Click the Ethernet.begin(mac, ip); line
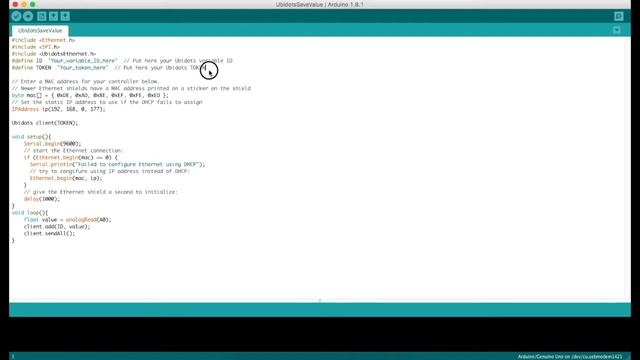 (x=66, y=178)
